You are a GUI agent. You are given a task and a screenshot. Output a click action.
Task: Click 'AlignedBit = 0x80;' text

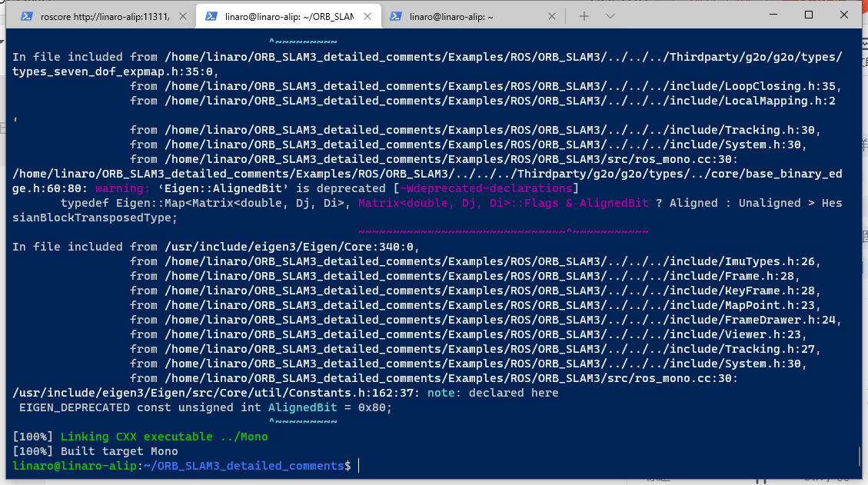[x=330, y=407]
